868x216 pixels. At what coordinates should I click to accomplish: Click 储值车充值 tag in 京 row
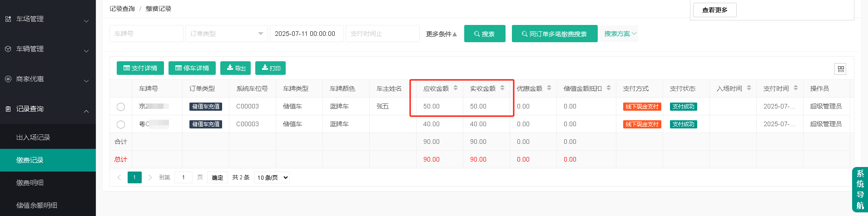206,107
